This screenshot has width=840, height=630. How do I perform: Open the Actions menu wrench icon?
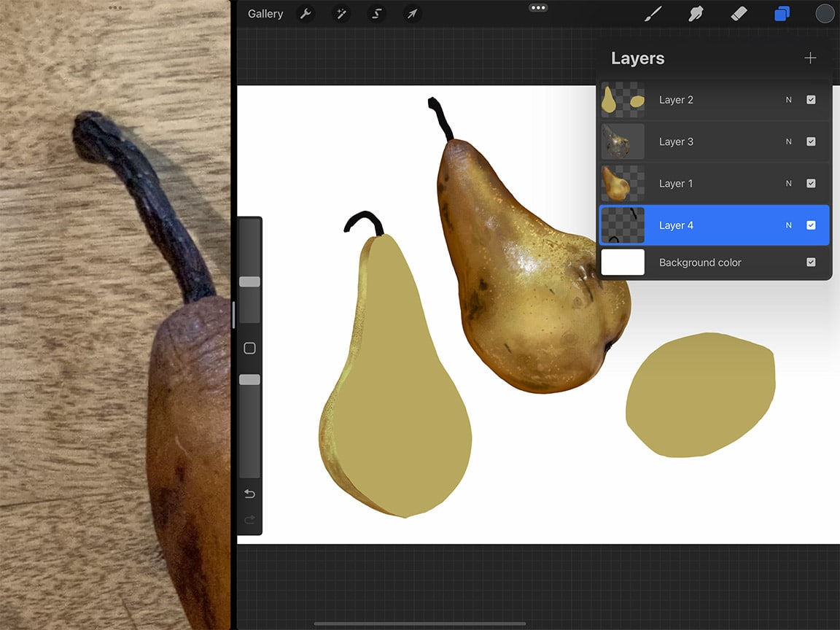tap(306, 13)
